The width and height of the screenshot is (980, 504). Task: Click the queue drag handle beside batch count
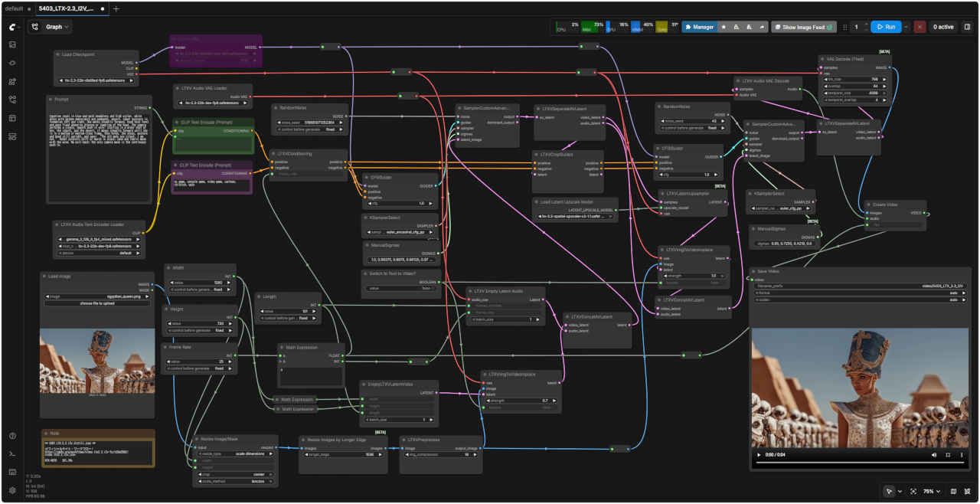click(845, 27)
